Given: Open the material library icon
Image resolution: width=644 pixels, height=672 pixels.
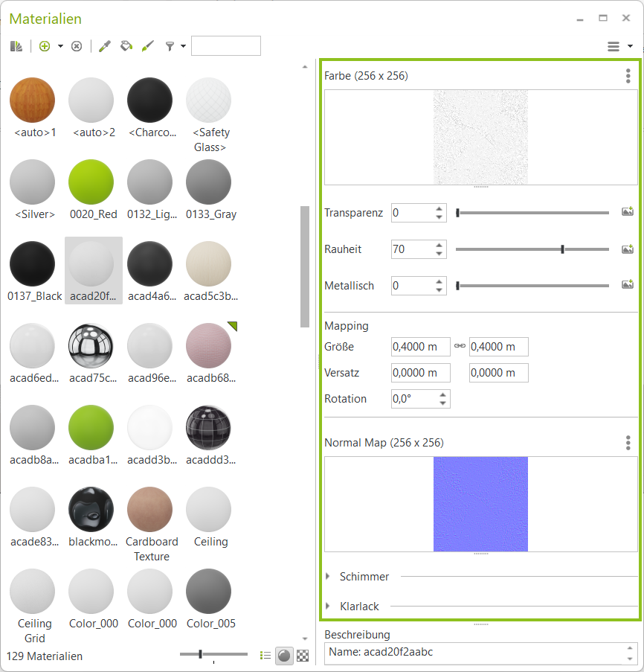Looking at the screenshot, I should [x=16, y=46].
